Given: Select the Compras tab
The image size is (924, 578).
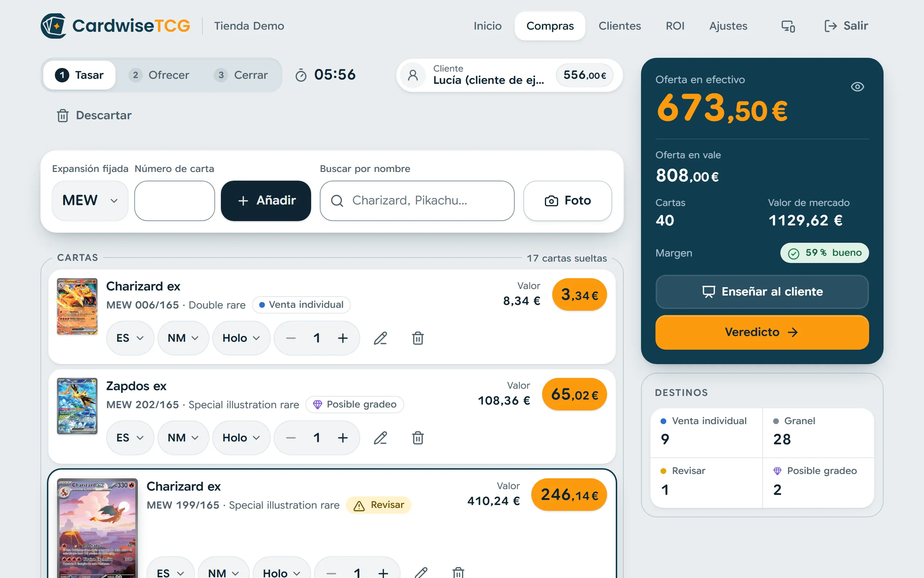Looking at the screenshot, I should [550, 26].
